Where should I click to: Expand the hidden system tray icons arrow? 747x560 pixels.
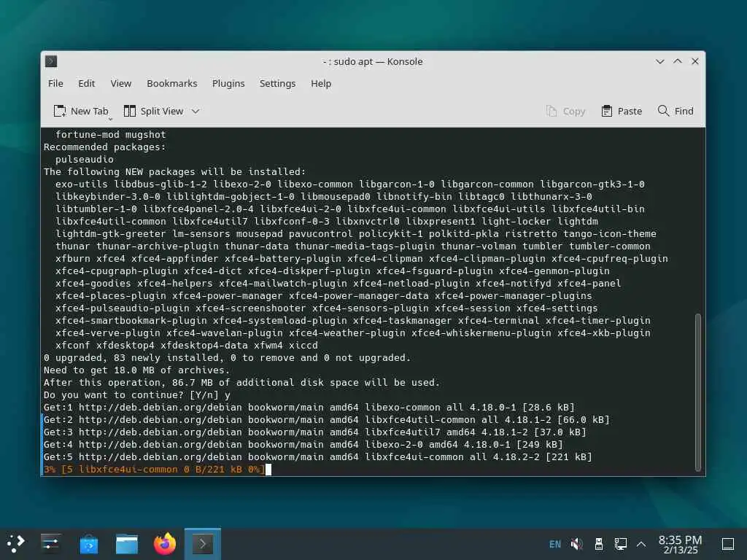click(641, 544)
